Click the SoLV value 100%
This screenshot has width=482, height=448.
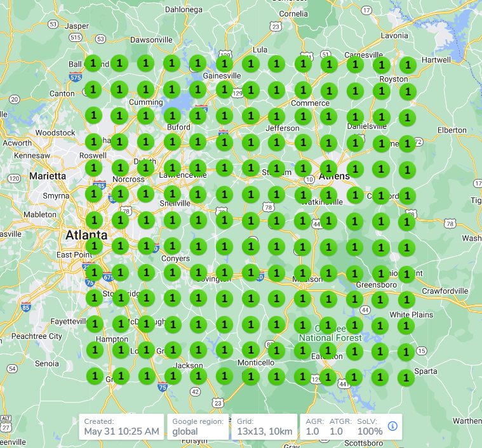(x=370, y=432)
